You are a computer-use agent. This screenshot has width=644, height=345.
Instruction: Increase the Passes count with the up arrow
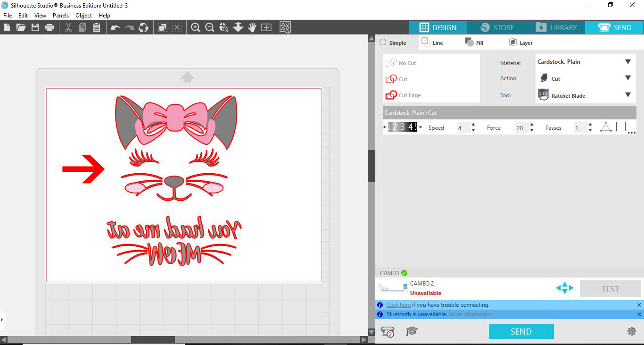coord(590,125)
